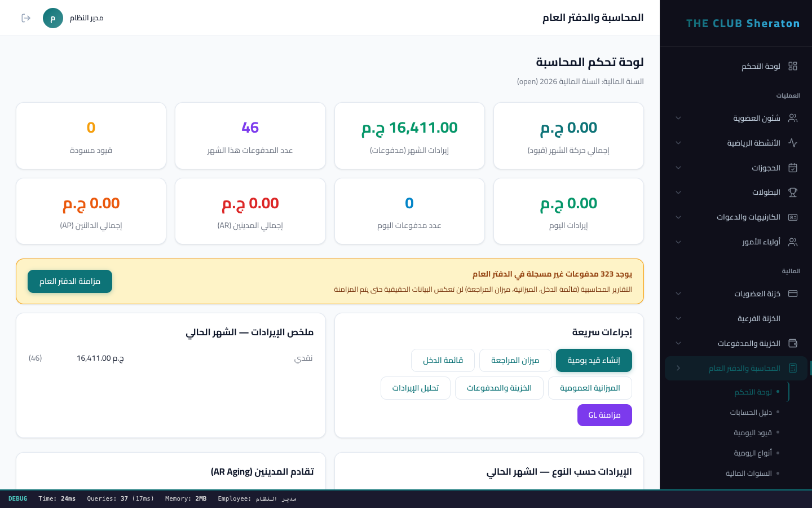Expand the خزنة العضويات menu chevron

678,294
